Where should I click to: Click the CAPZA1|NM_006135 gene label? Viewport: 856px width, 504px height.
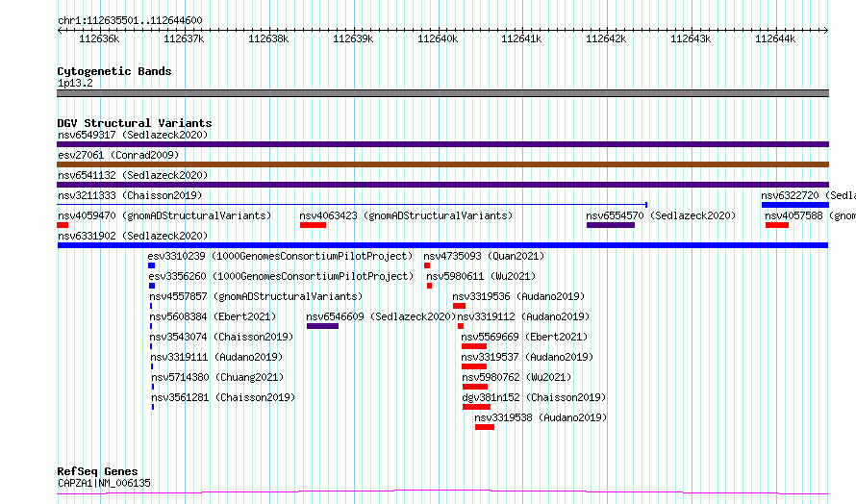(104, 483)
